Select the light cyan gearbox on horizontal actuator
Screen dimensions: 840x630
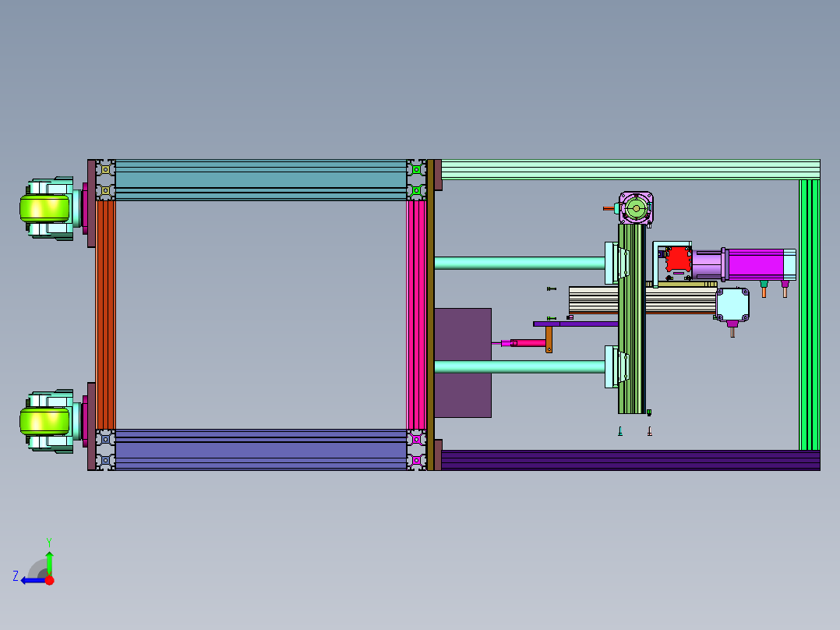[x=732, y=305]
